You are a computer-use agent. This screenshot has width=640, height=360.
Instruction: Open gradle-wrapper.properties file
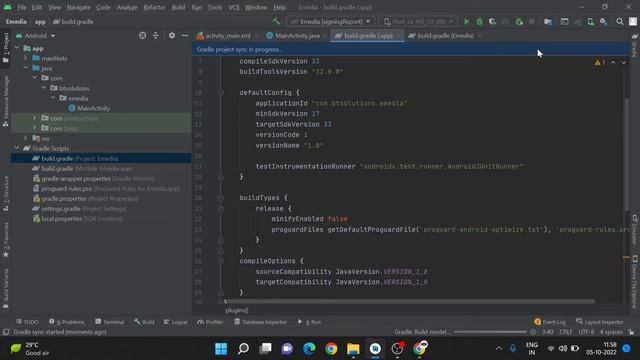(93, 179)
